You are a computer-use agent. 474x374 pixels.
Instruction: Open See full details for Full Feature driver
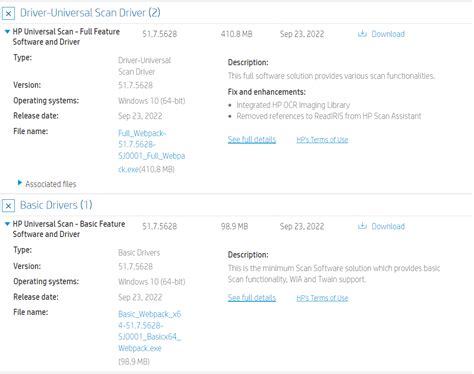[x=252, y=139]
